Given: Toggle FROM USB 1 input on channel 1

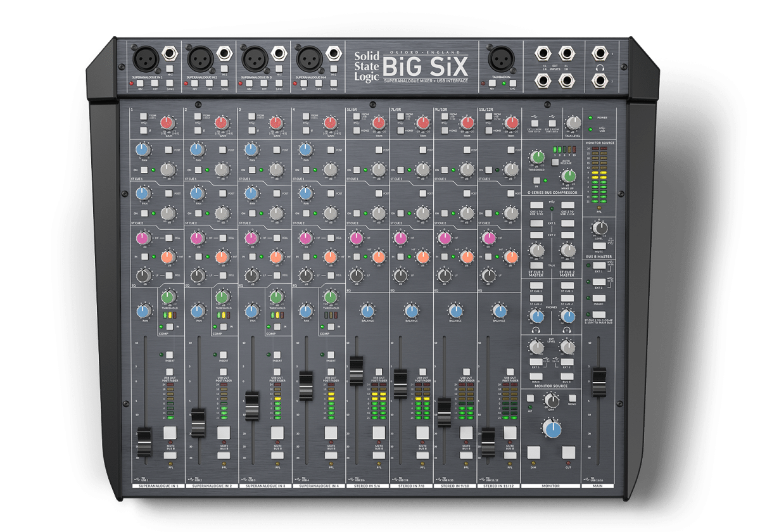Looking at the screenshot, I should tap(144, 115).
